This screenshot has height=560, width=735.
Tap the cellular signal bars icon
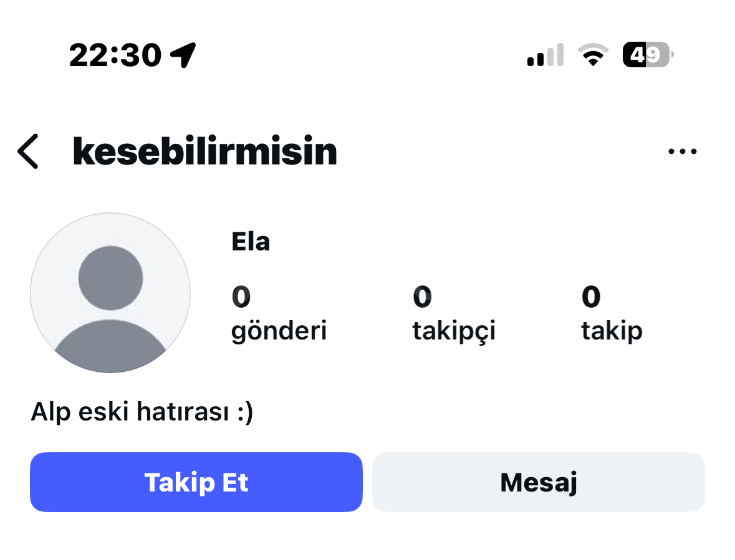click(545, 55)
